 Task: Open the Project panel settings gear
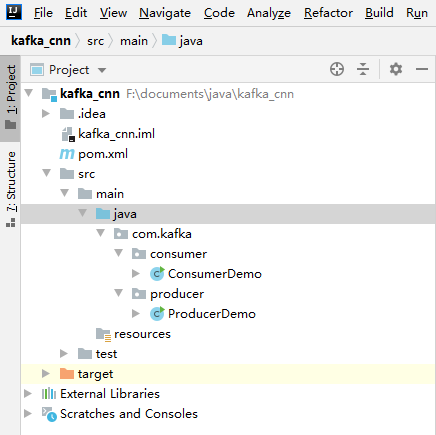[x=396, y=69]
